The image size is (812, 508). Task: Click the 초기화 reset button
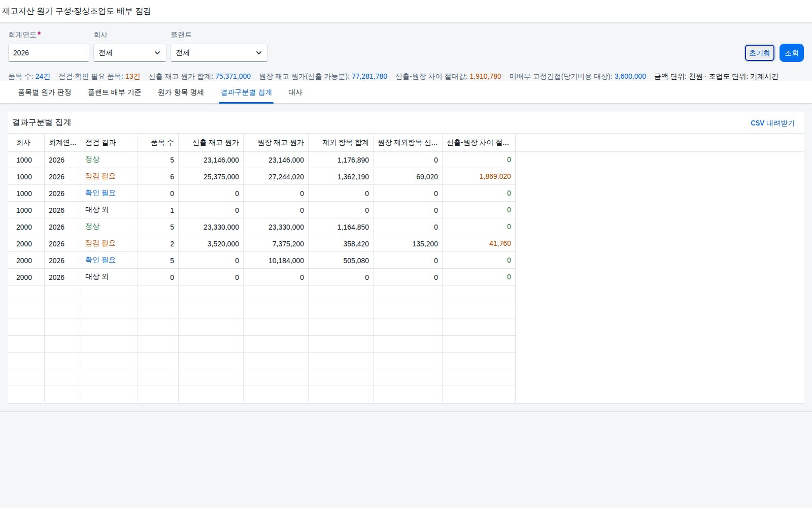759,53
